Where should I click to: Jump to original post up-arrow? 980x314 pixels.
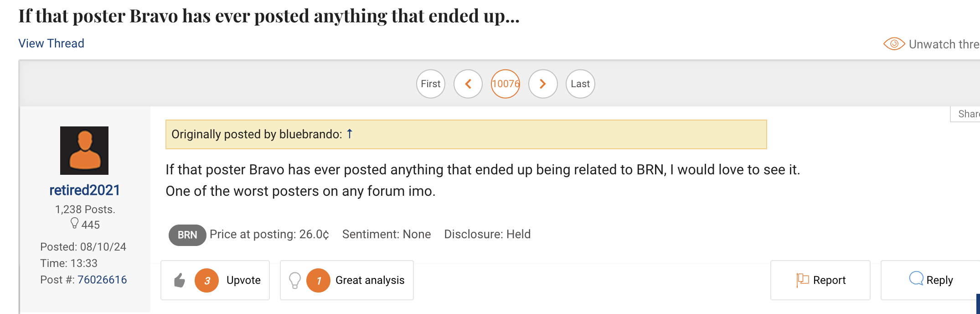pos(350,134)
